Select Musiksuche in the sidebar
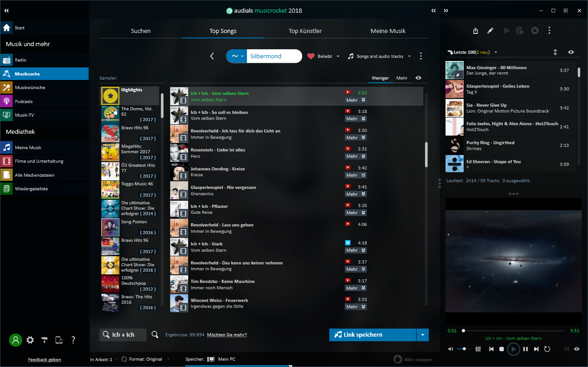 [x=44, y=74]
